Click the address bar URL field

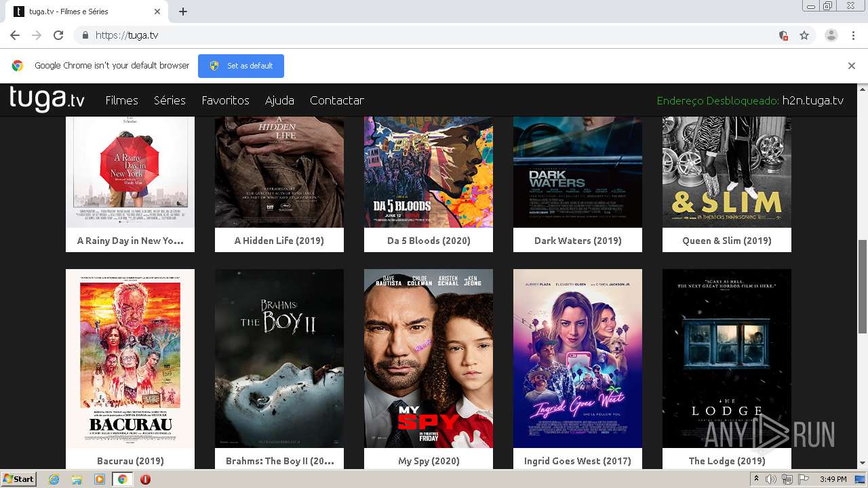(434, 35)
